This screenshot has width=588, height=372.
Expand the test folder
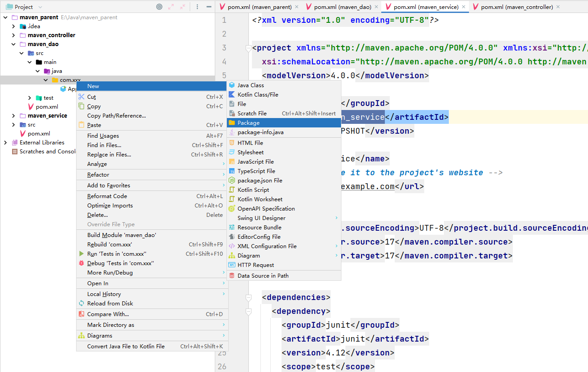[x=30, y=98]
